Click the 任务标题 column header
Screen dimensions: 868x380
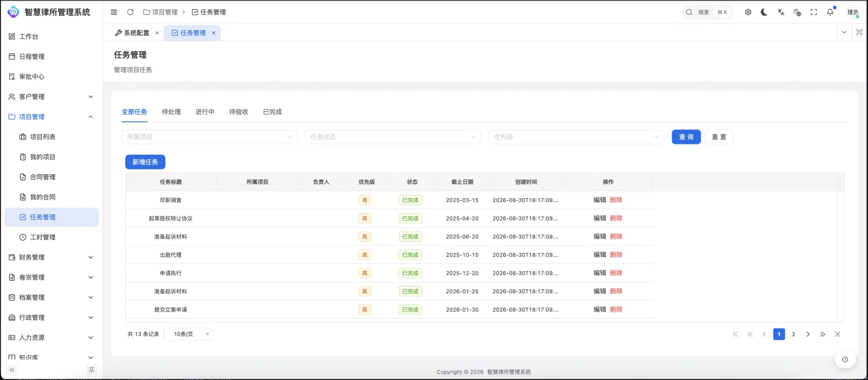[171, 182]
